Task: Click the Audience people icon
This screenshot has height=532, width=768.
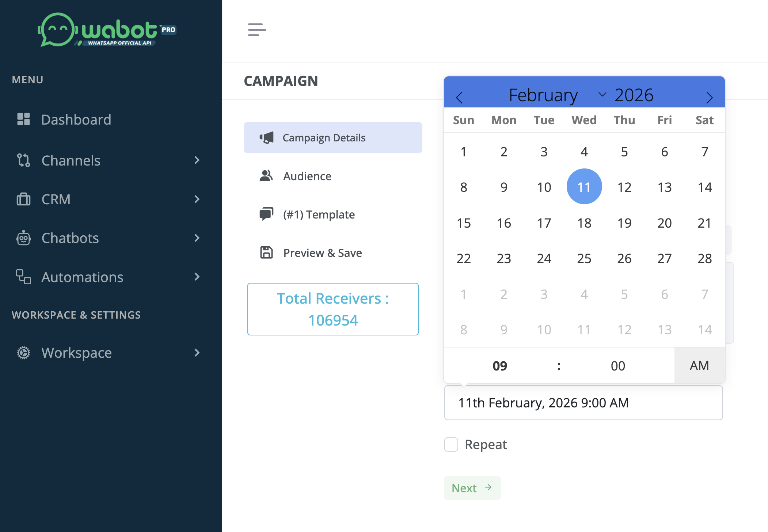Action: pyautogui.click(x=266, y=176)
